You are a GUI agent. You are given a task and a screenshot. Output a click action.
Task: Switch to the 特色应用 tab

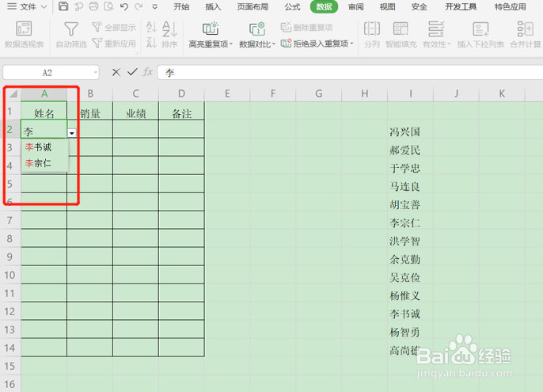[510, 6]
